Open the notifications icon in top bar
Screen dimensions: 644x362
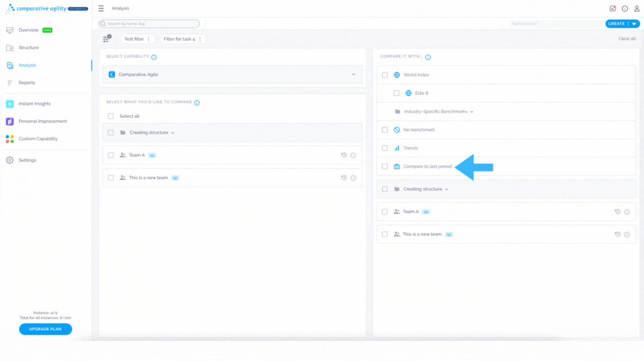point(612,8)
